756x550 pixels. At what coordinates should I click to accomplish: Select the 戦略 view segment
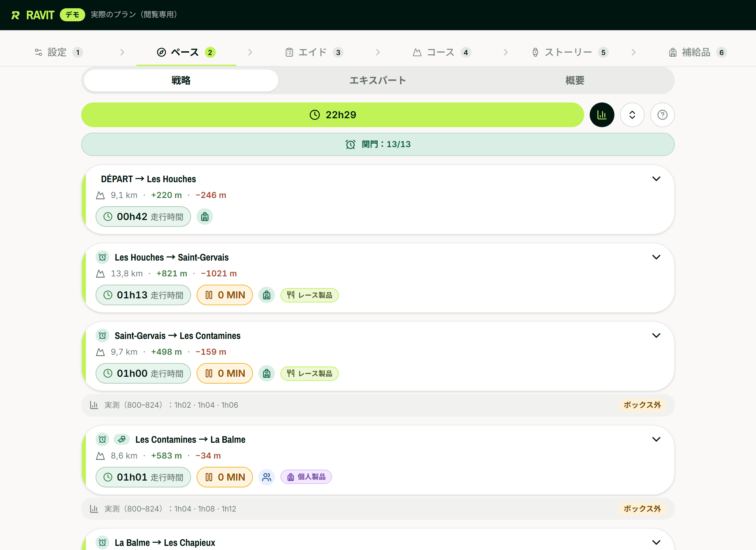coord(181,80)
